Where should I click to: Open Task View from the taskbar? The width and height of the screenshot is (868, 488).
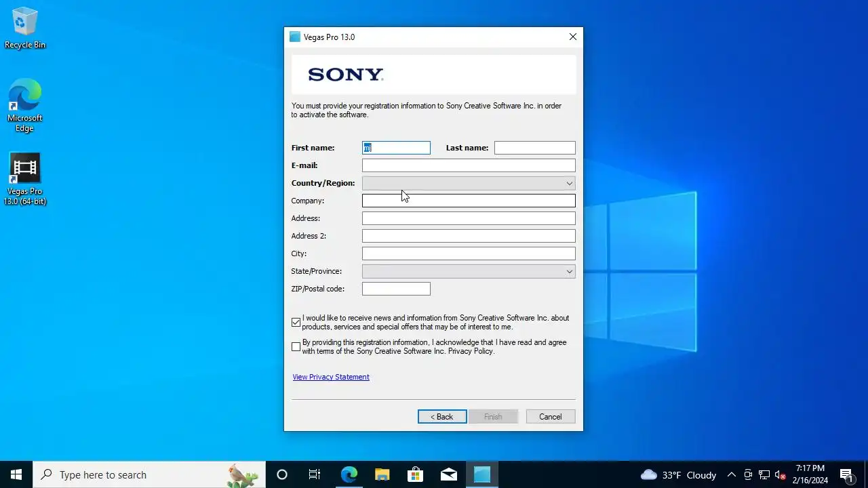tap(315, 474)
